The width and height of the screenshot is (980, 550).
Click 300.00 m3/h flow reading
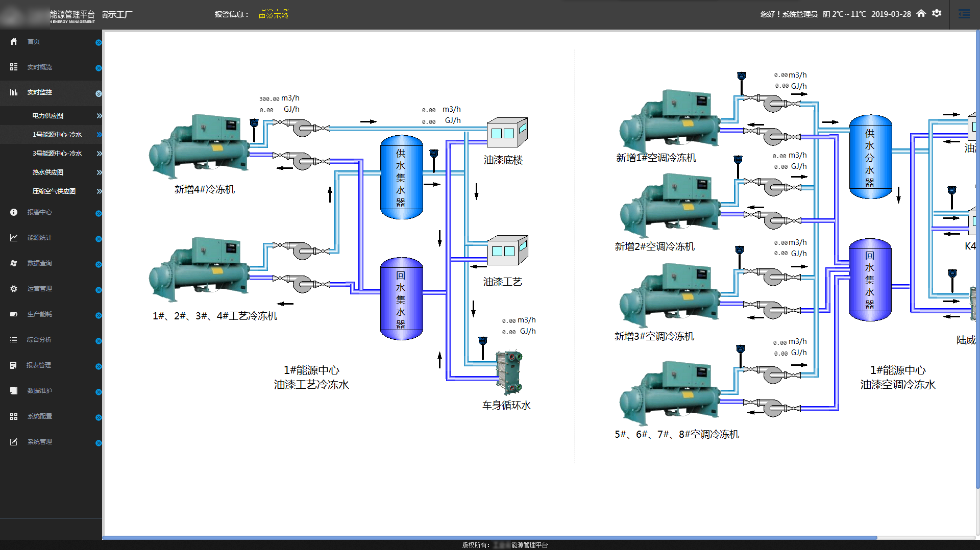279,98
